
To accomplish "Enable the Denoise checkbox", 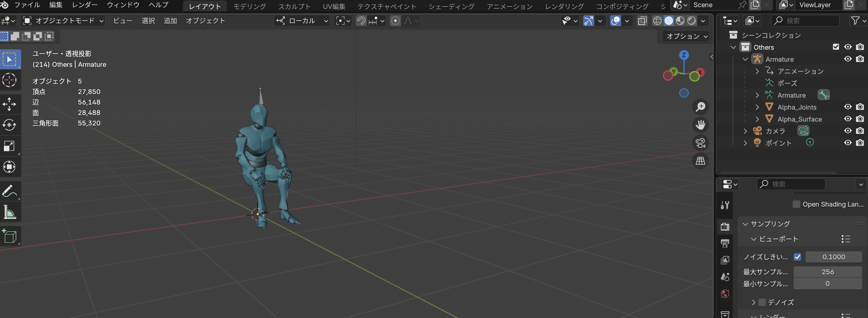I will click(x=762, y=302).
